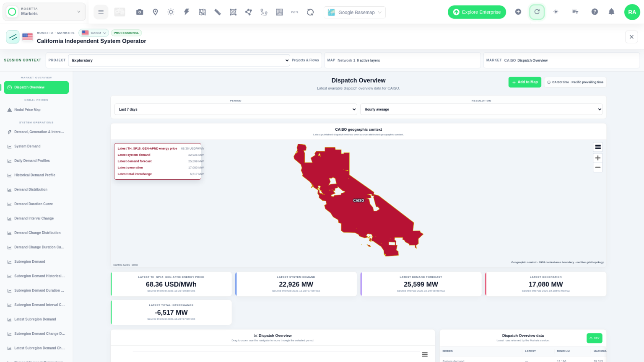Click the camera snapshot icon
The height and width of the screenshot is (362, 644).
coord(140,12)
